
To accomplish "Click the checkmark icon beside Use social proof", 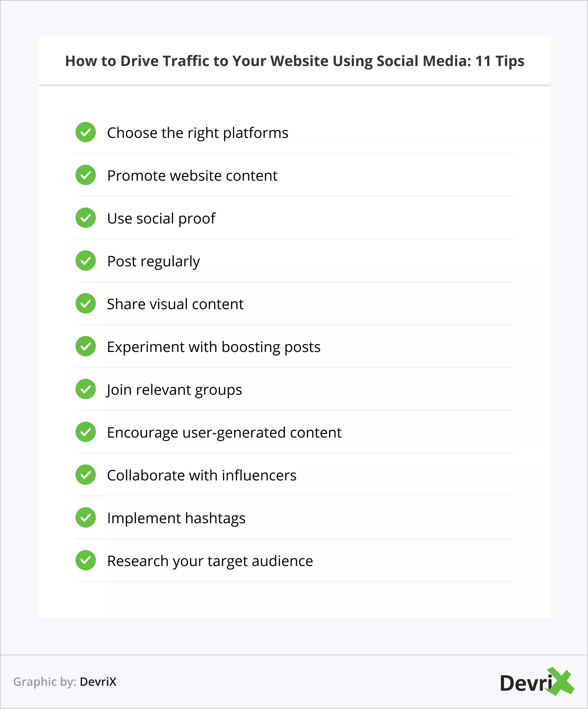I will (x=86, y=218).
